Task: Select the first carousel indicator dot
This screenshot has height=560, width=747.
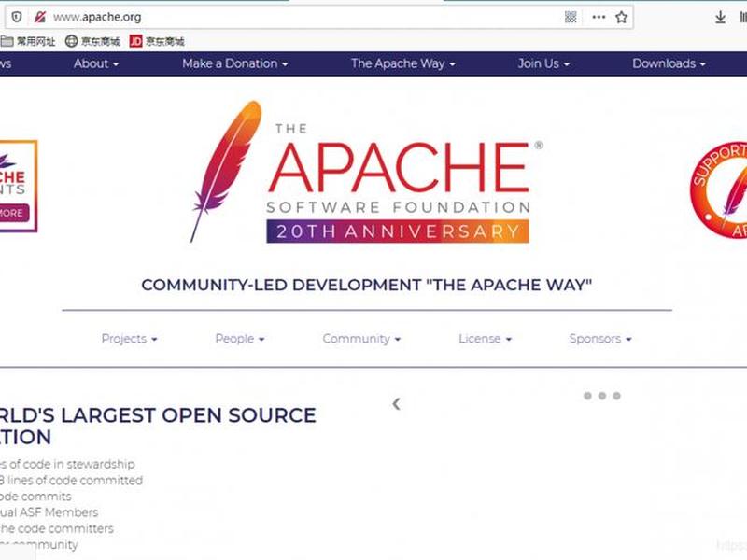Action: coord(587,396)
